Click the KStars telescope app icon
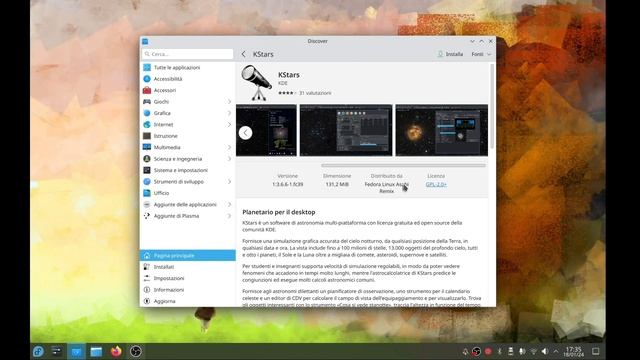Image resolution: width=640 pixels, height=360 pixels. pyautogui.click(x=256, y=83)
